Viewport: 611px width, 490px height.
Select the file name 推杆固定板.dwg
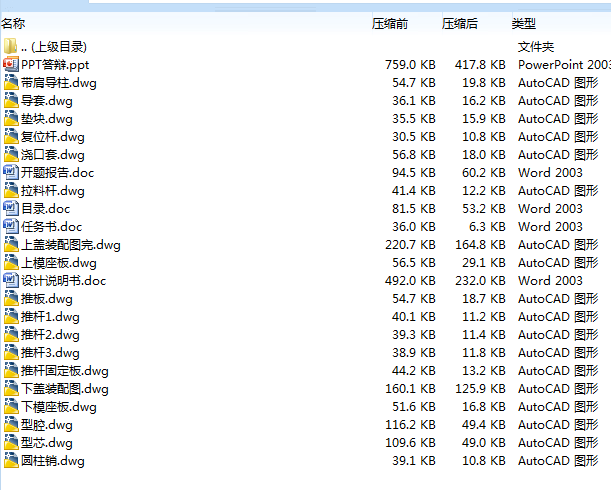pyautogui.click(x=65, y=371)
